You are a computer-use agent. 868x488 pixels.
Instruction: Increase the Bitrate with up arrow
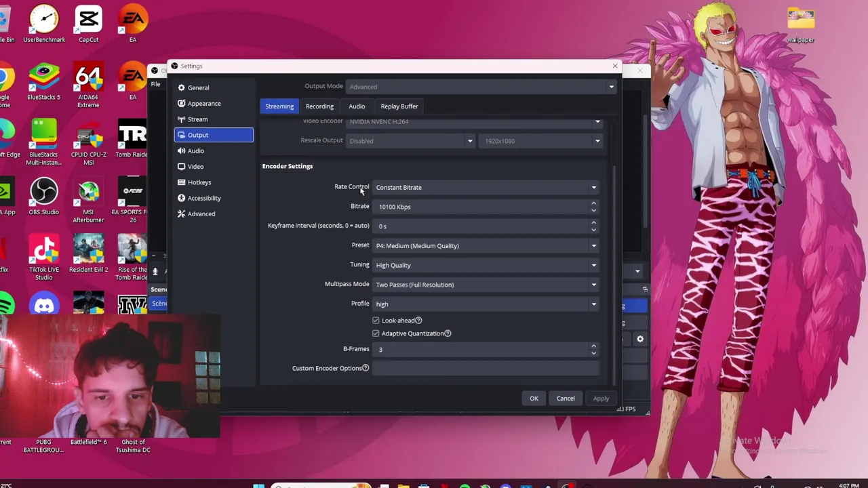pyautogui.click(x=593, y=203)
